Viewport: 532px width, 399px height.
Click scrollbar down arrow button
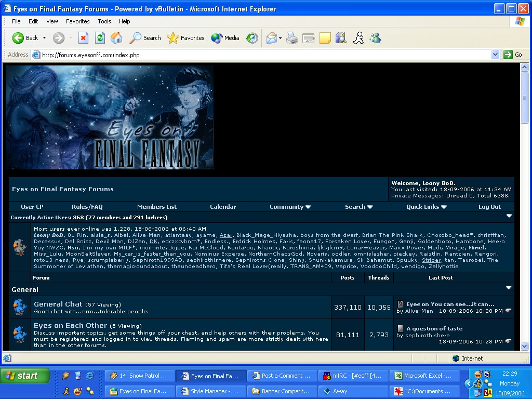(525, 347)
